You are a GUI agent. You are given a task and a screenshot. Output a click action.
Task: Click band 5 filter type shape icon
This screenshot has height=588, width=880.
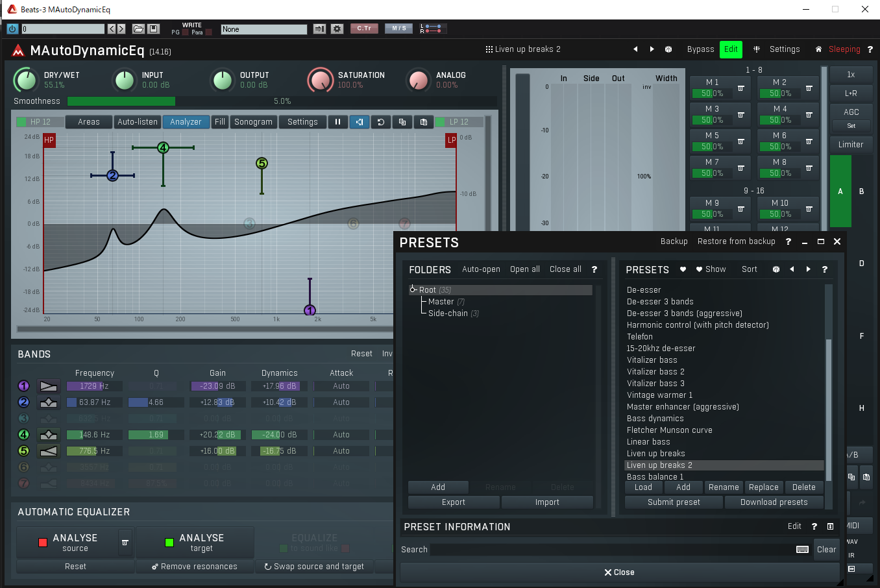(x=49, y=451)
